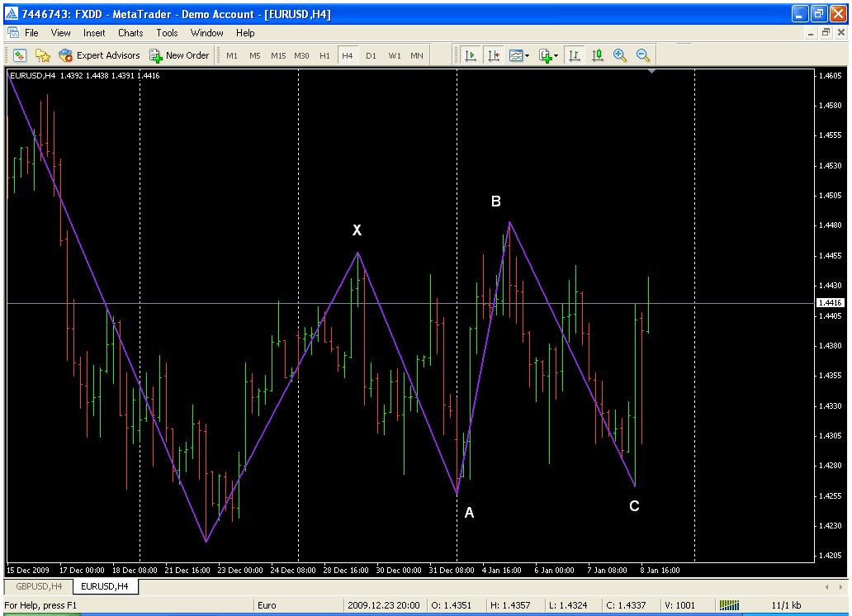Screen dimensions: 852x616
Task: Expand the Indicators list dropdown
Action: [556, 55]
